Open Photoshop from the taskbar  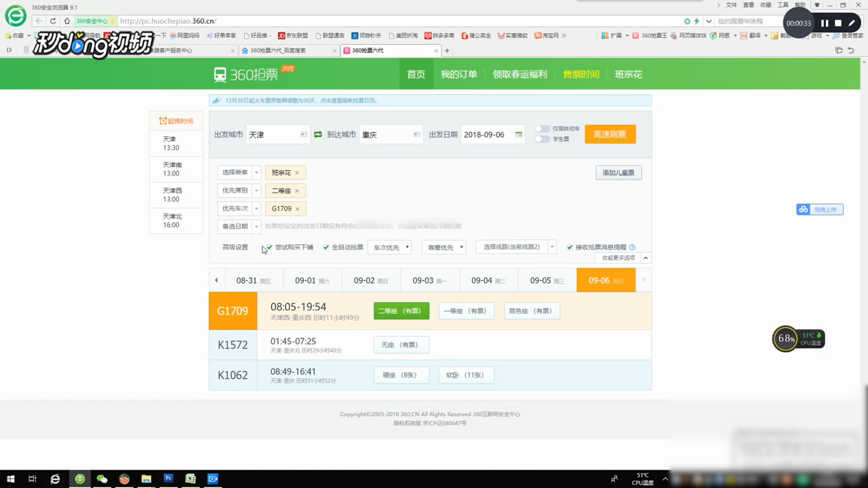click(167, 479)
